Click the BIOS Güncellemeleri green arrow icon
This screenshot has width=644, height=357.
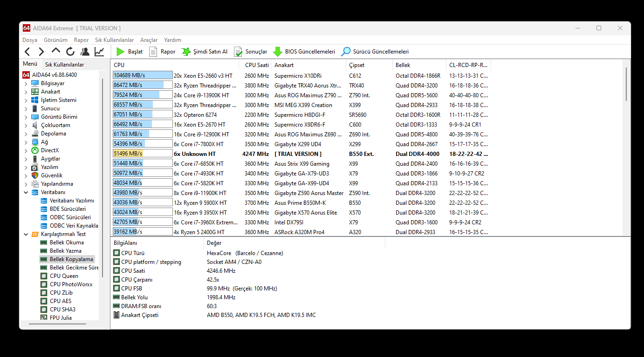[x=278, y=52]
